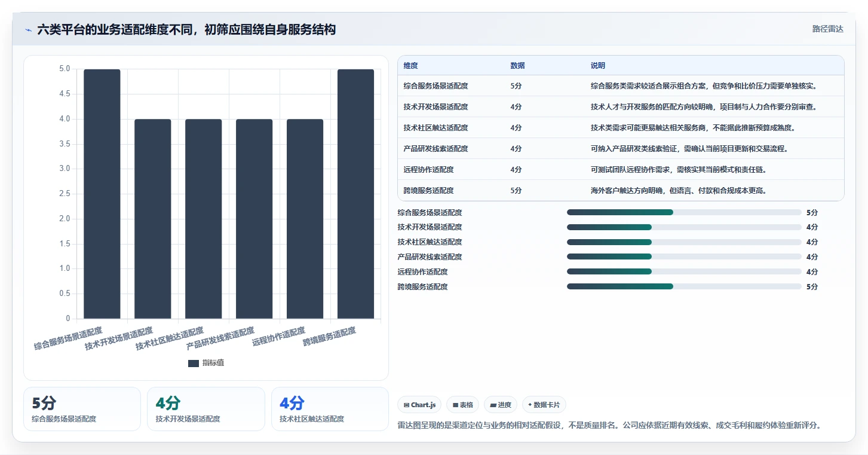Click the 2.5 y-axis label

coord(64,194)
